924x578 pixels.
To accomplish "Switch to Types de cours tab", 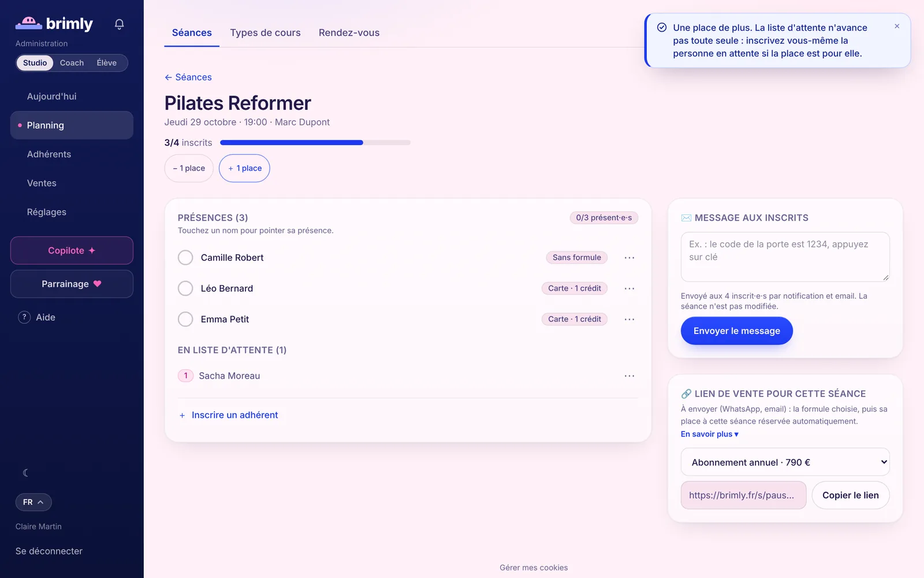I will tap(265, 33).
